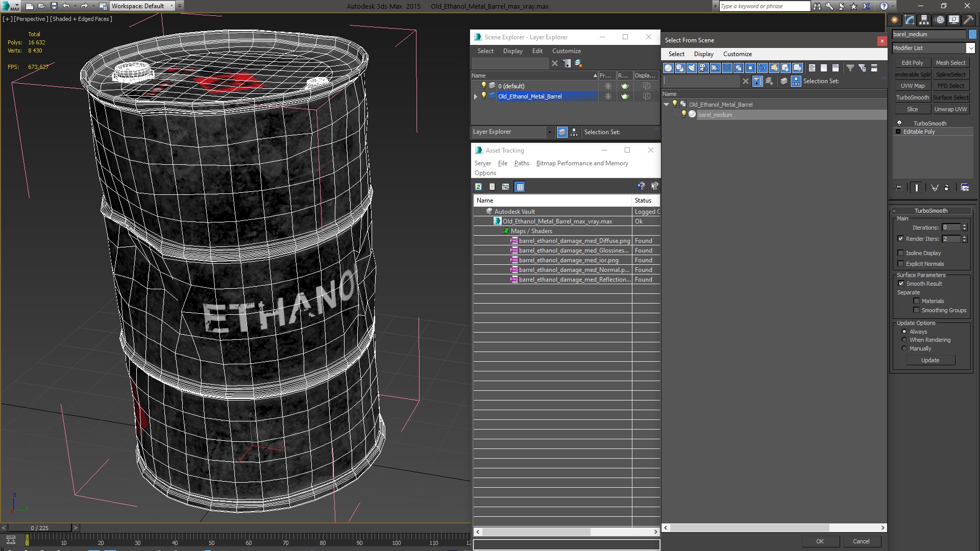The image size is (980, 551).
Task: Toggle Display Bone Objects filter in Select From Scene
Action: click(x=762, y=68)
